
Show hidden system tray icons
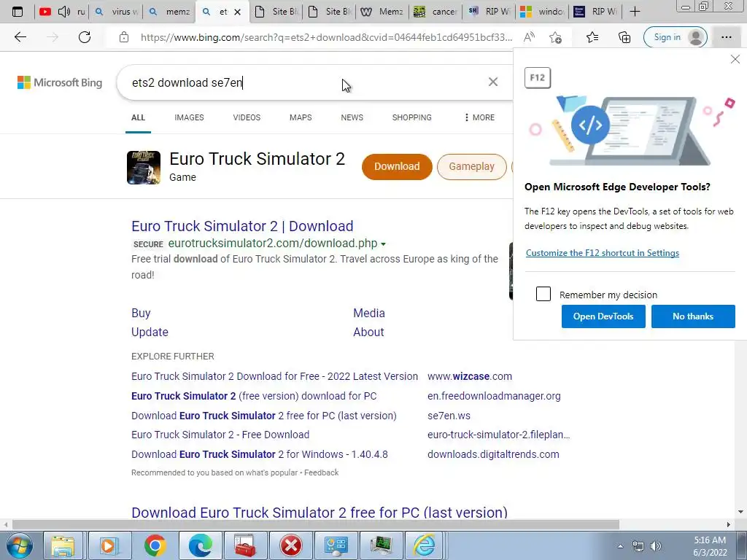[620, 546]
